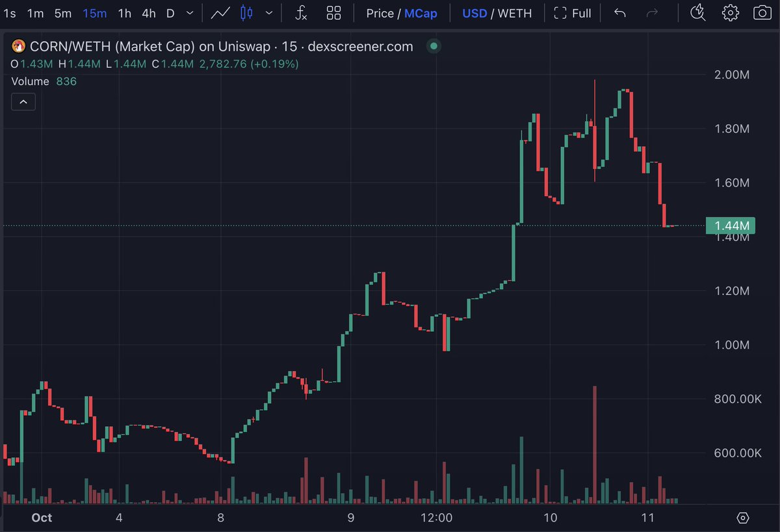
Task: Click the 4 time axis label
Action: point(119,518)
